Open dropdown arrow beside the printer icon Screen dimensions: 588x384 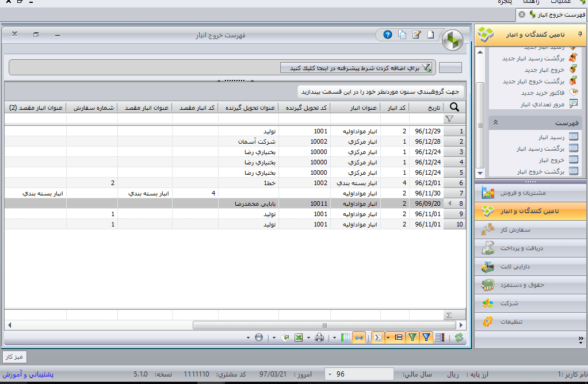tap(308, 337)
